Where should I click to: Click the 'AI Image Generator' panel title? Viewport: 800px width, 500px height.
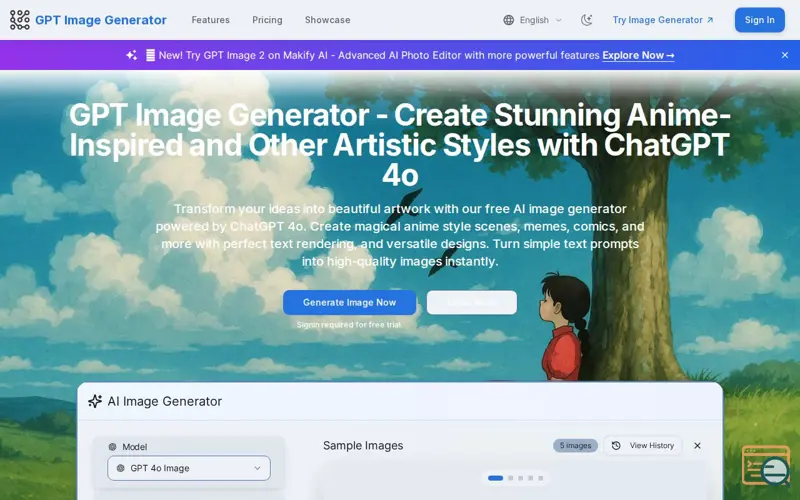point(165,402)
